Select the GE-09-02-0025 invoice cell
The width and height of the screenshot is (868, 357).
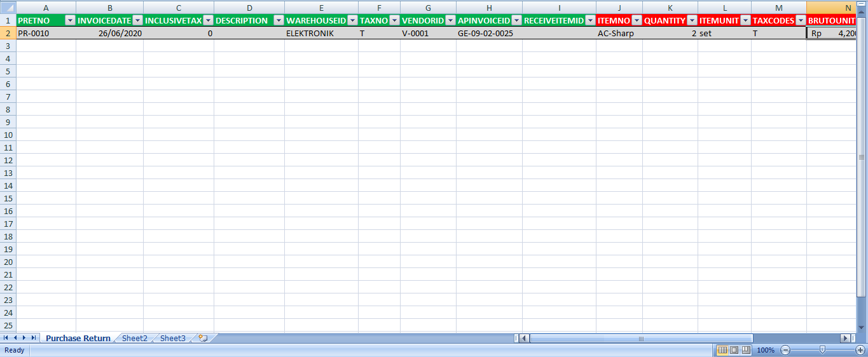[x=489, y=33]
